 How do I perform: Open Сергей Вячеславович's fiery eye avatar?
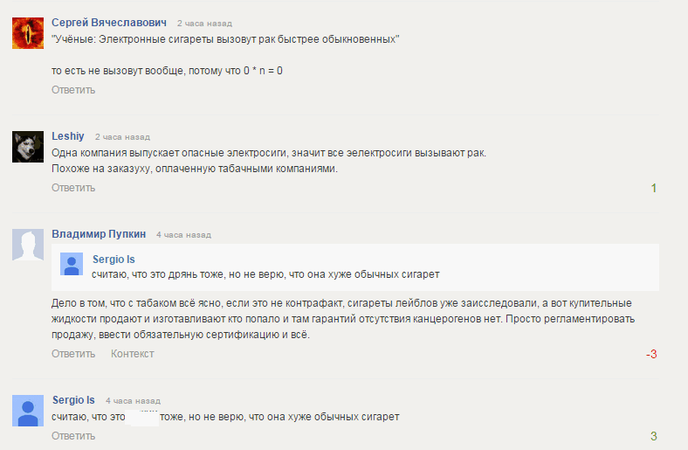click(x=28, y=33)
